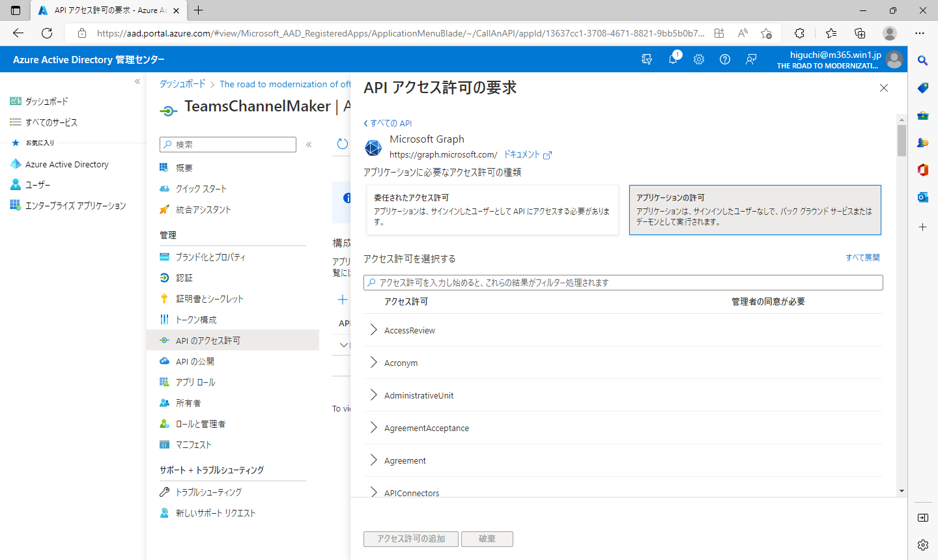Open a new browser tab
The height and width of the screenshot is (560, 938).
coord(199,10)
